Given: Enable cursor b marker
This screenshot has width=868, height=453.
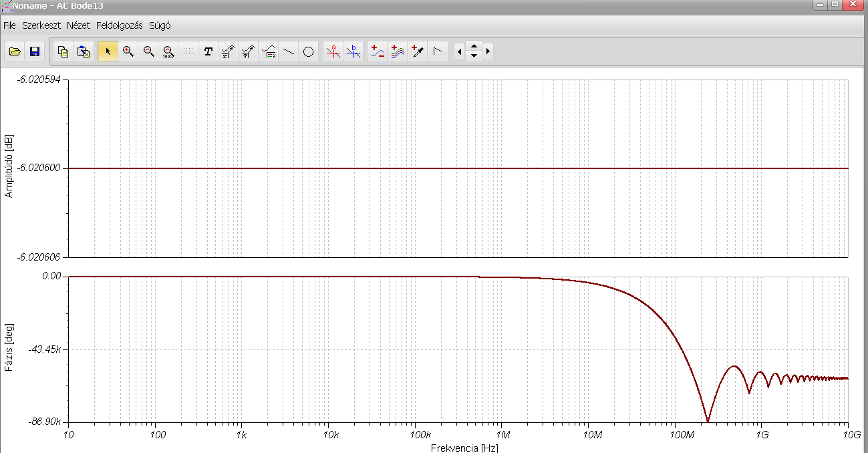Looking at the screenshot, I should (x=353, y=51).
